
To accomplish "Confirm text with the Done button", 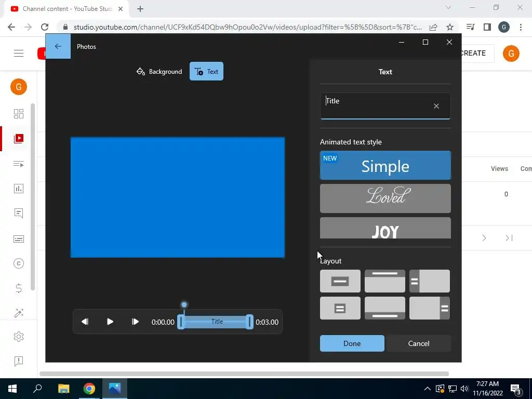I will pos(352,343).
